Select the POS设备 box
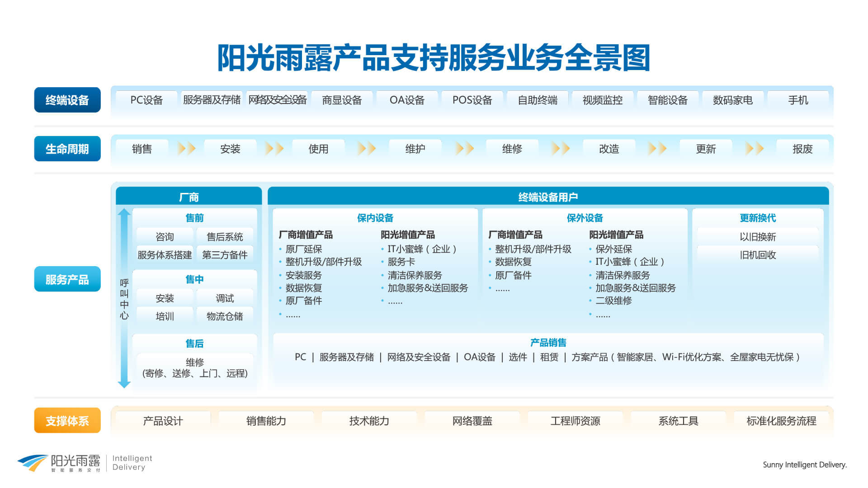This screenshot has width=868, height=488. click(x=472, y=100)
